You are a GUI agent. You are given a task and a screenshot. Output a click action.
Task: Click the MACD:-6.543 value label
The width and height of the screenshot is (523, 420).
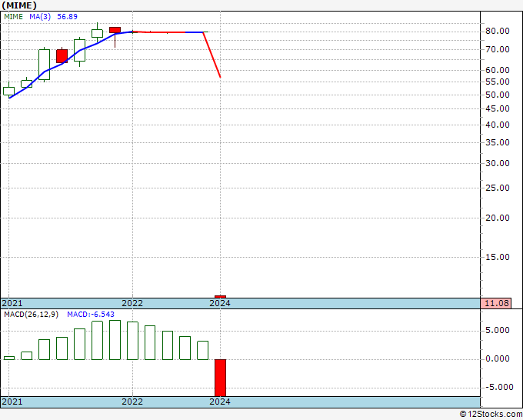(x=91, y=315)
